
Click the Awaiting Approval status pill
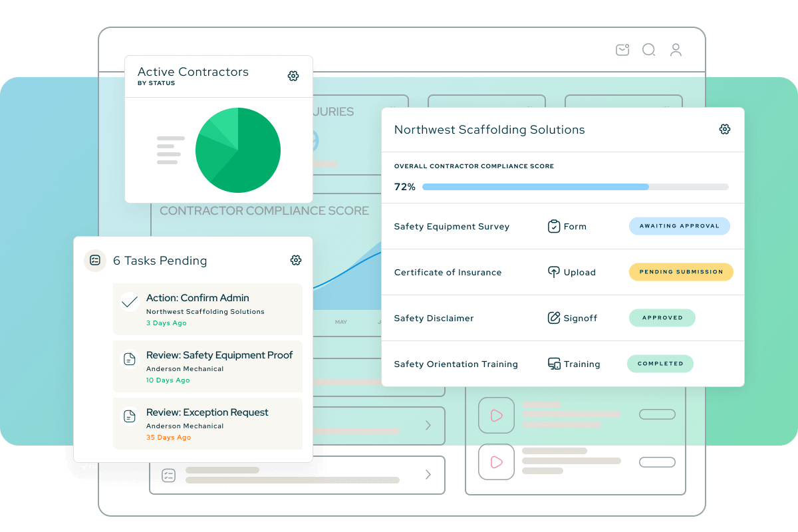679,226
